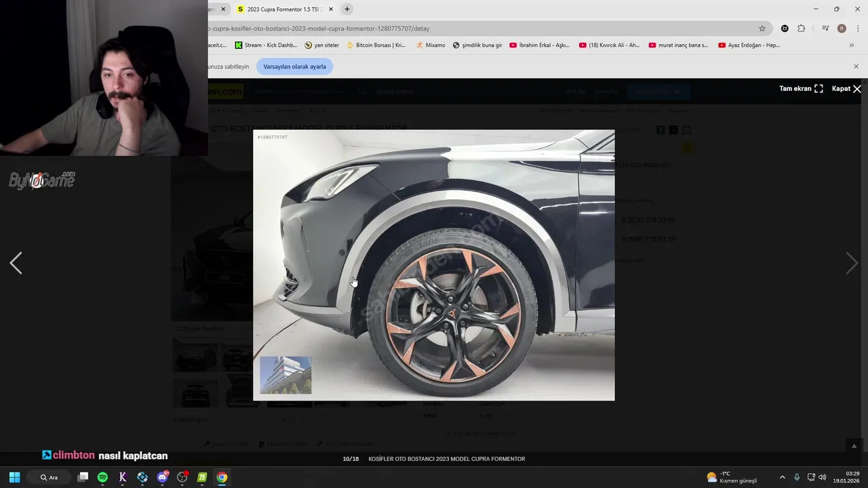The width and height of the screenshot is (868, 488).
Task: Open the murat inanç bana s... bookmark
Action: [x=678, y=45]
